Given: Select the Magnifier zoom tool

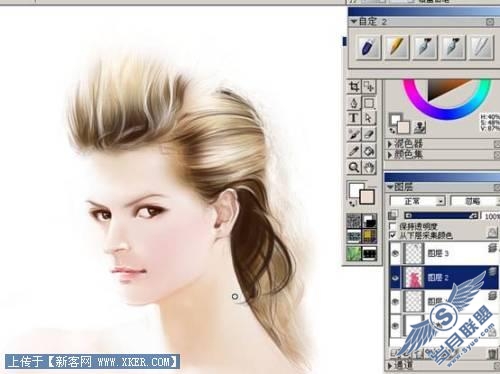Looking at the screenshot, I should (354, 166).
